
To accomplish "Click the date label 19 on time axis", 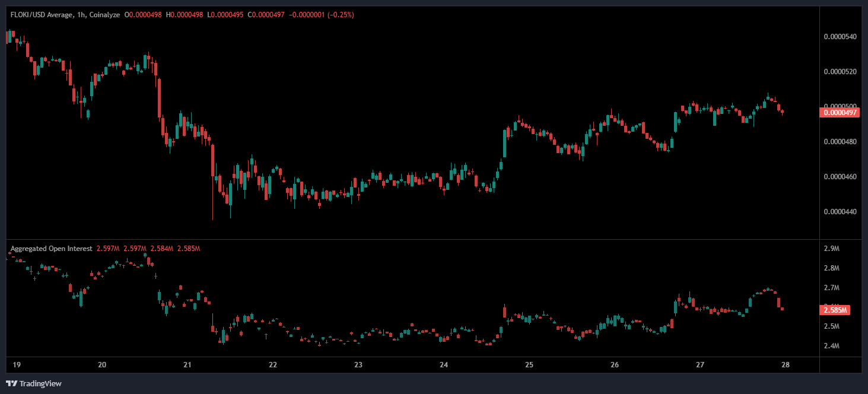I will tap(15, 365).
